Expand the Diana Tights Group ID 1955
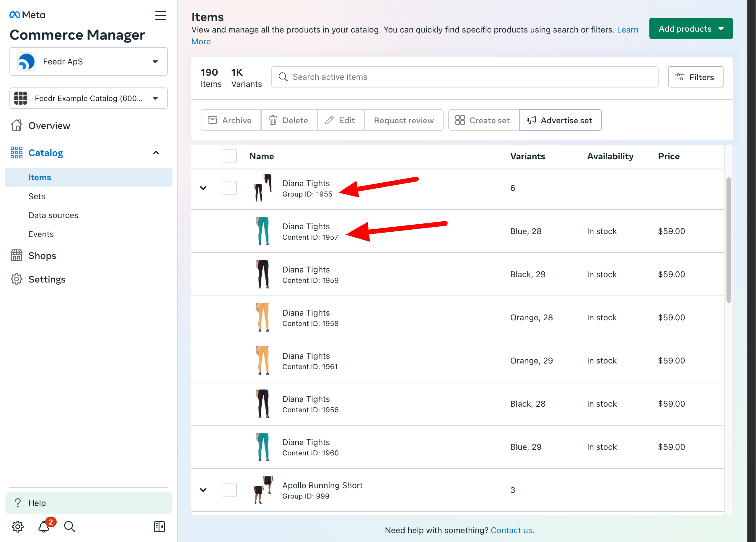 click(x=203, y=188)
